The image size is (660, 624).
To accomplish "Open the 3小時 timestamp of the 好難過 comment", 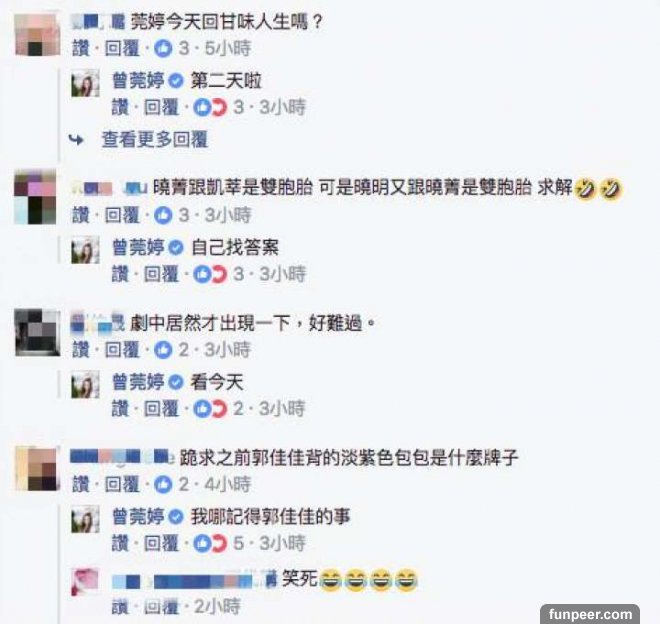I will pyautogui.click(x=228, y=349).
